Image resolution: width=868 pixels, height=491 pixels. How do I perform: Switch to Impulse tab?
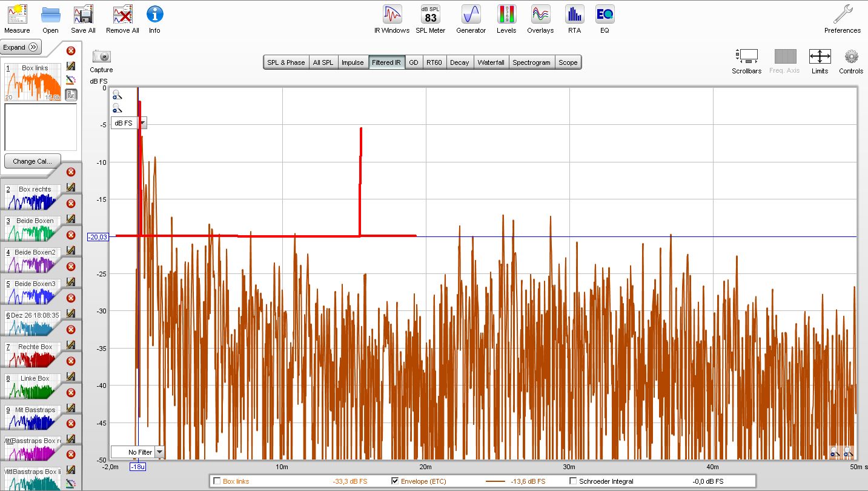pyautogui.click(x=353, y=62)
